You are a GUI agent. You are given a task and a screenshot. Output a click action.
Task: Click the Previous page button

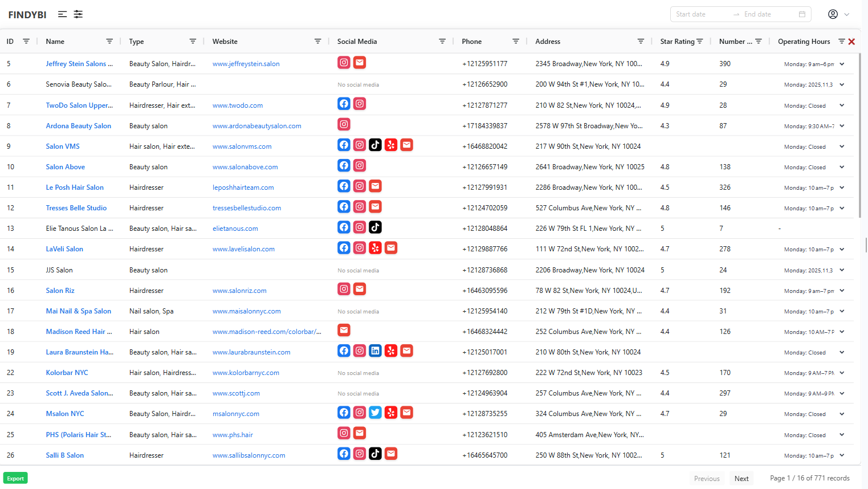[707, 479]
